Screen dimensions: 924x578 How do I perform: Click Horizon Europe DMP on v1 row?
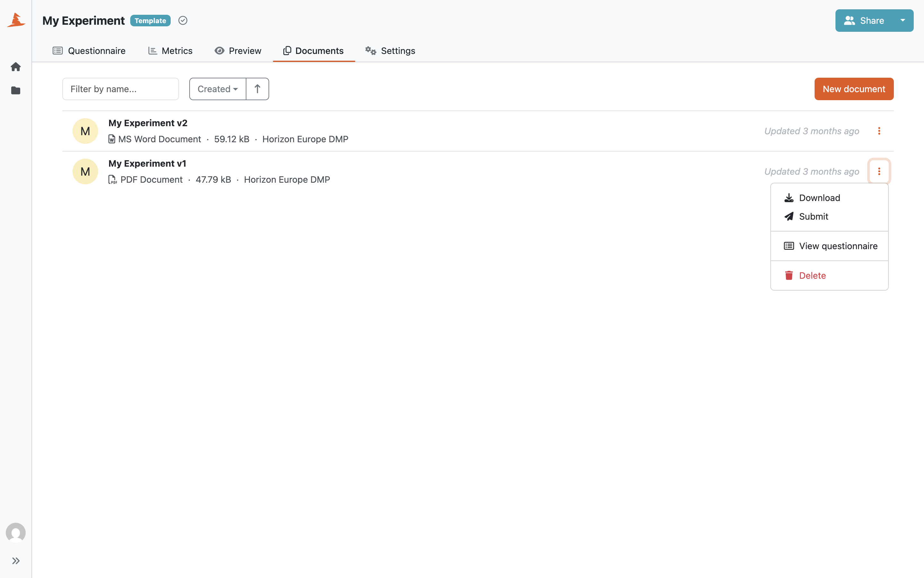(x=287, y=180)
